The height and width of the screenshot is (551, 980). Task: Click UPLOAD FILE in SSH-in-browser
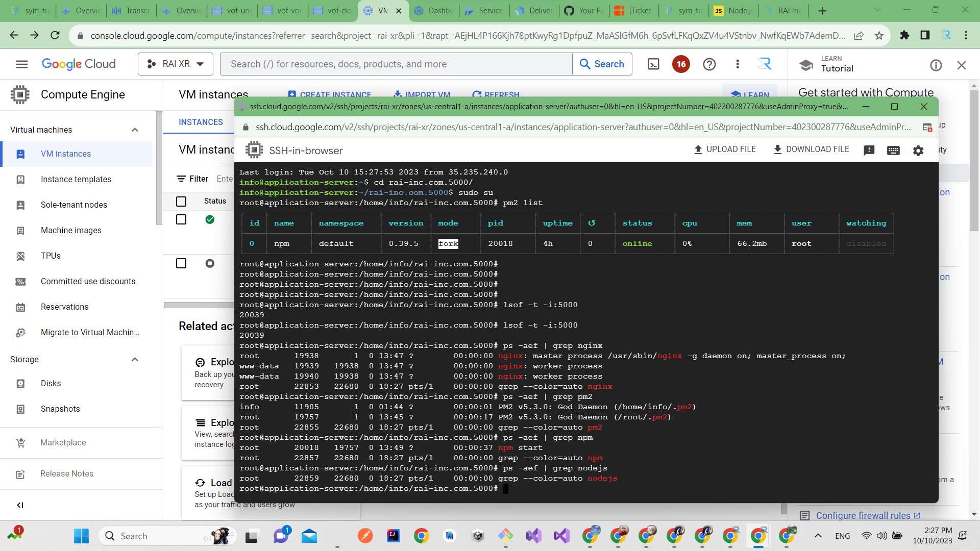coord(725,149)
